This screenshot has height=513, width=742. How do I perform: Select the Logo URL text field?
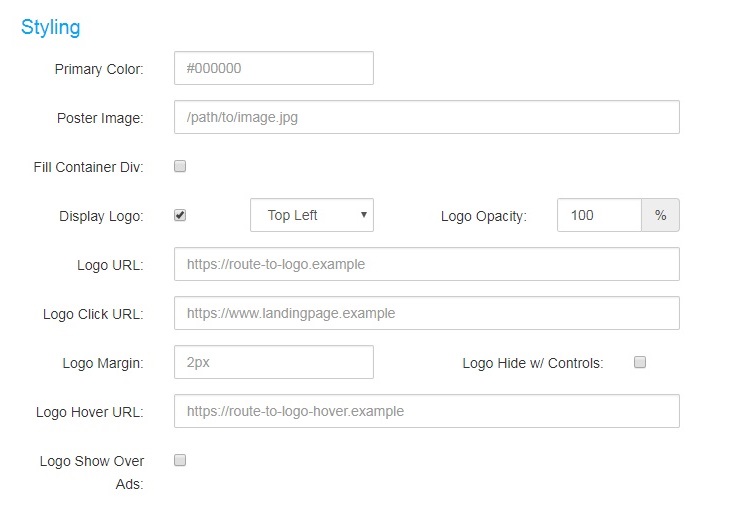(x=426, y=264)
